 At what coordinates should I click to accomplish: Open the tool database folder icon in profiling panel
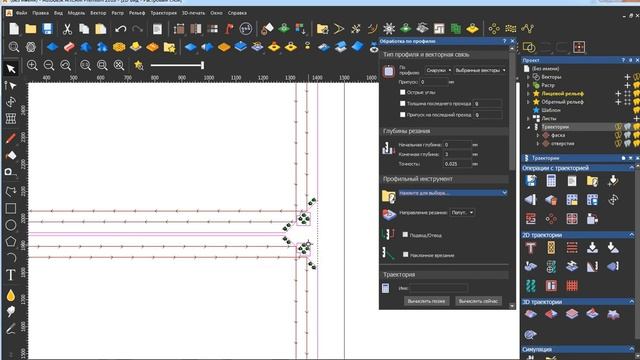tap(389, 196)
